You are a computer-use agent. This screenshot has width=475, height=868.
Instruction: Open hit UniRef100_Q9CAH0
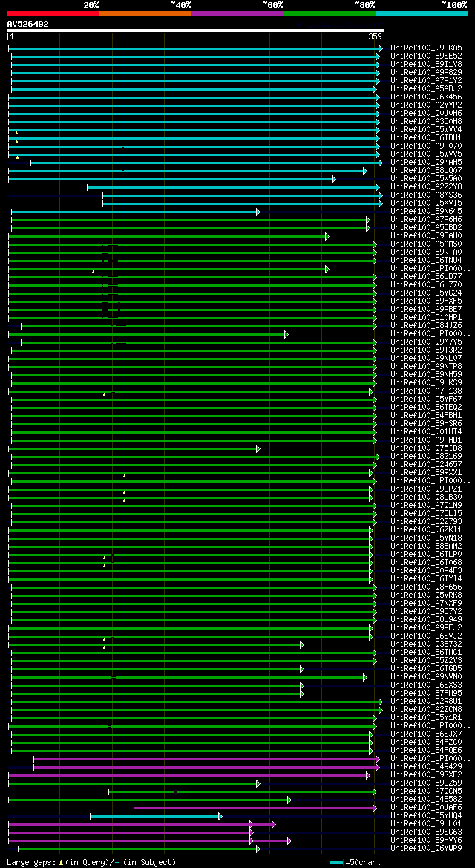[426, 236]
